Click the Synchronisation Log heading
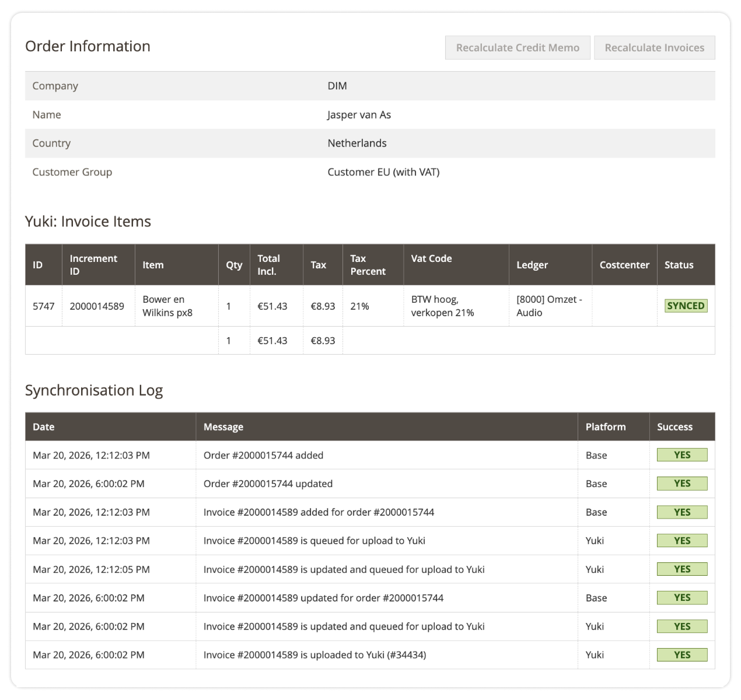Image resolution: width=741 pixels, height=700 pixels. 94,390
